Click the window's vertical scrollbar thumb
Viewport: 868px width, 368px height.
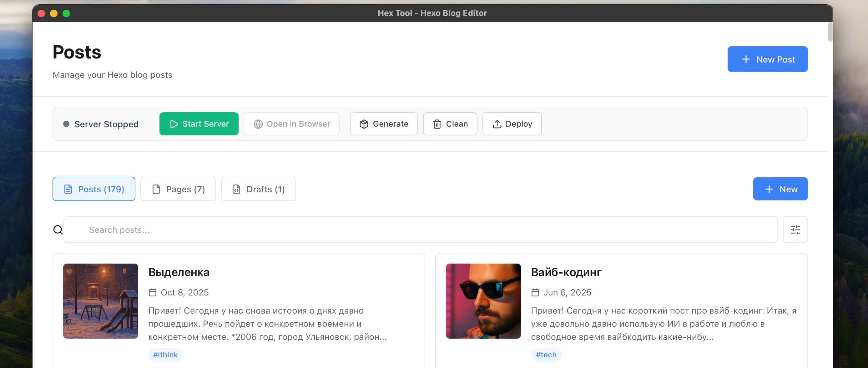[830, 32]
